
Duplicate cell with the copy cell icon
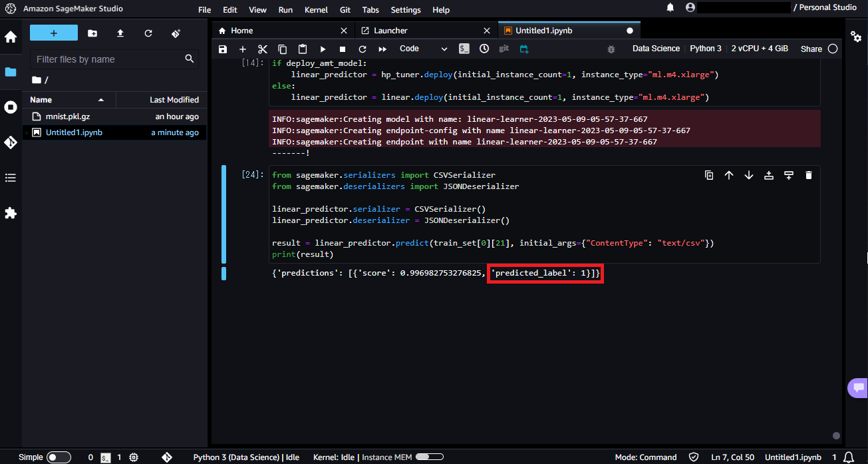[709, 175]
